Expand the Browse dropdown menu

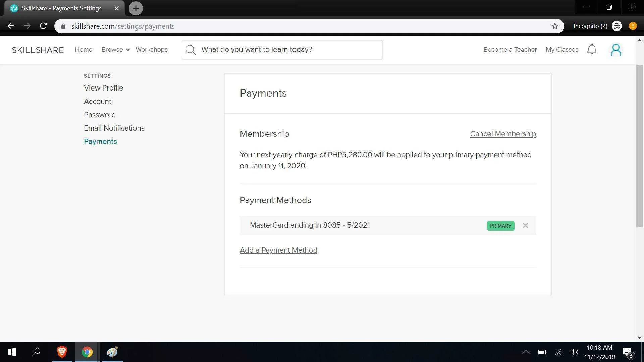[x=115, y=50]
